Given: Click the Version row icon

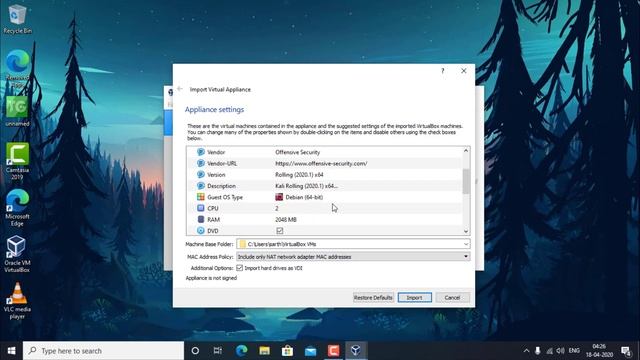Looking at the screenshot, I should pos(200,174).
